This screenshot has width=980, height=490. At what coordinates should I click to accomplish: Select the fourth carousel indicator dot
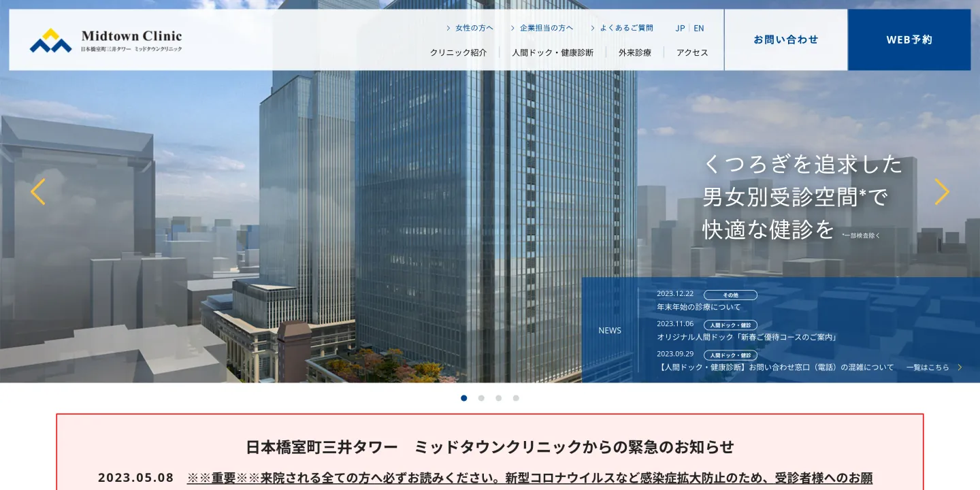click(x=516, y=398)
